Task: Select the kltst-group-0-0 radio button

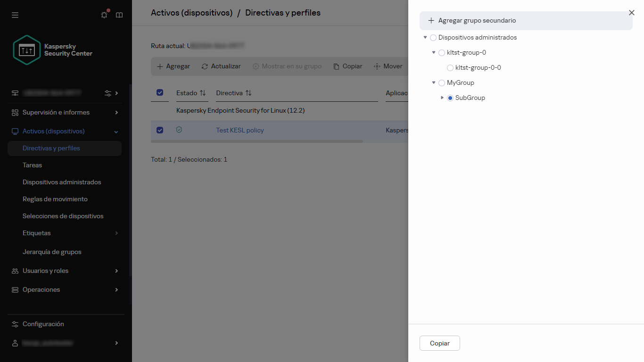Action: (450, 68)
